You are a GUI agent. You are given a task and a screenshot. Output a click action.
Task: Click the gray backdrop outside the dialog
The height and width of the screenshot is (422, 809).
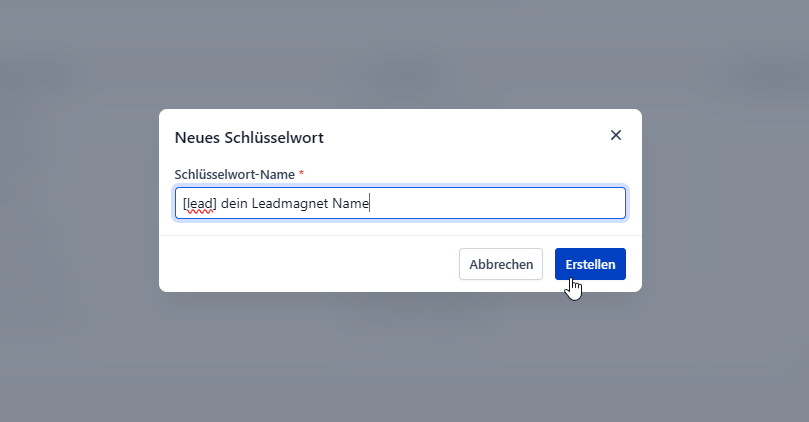coord(77,206)
